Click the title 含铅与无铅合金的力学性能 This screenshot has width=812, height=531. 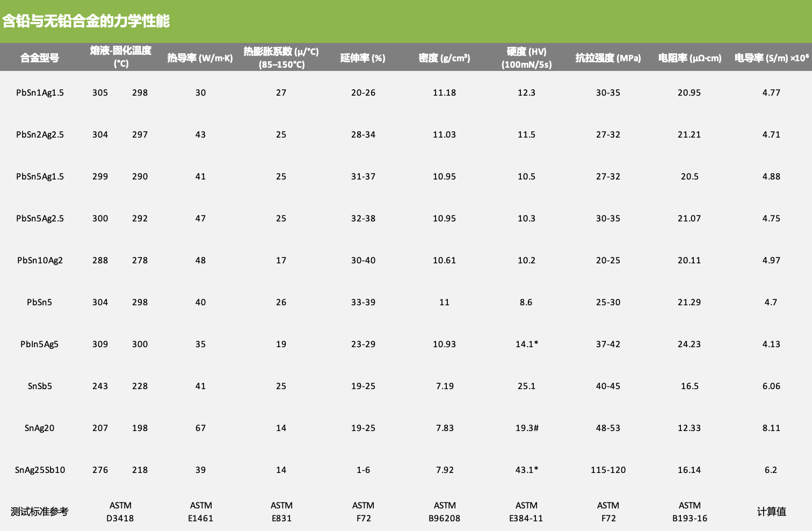point(86,21)
